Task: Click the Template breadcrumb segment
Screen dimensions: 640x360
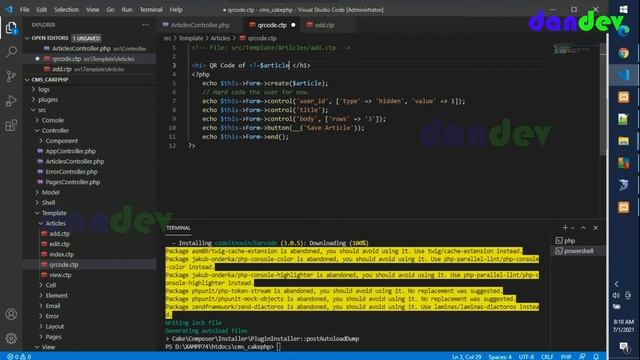Action: [191, 38]
